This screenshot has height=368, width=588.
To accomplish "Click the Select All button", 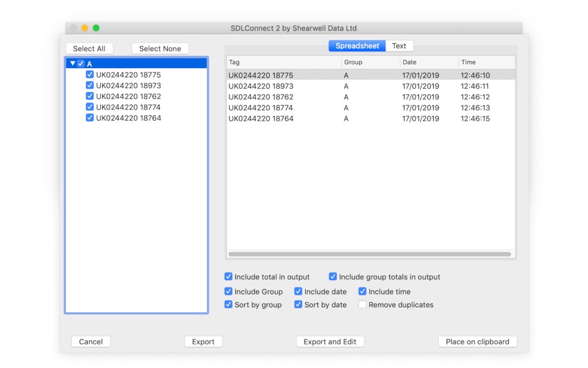I will coord(89,48).
